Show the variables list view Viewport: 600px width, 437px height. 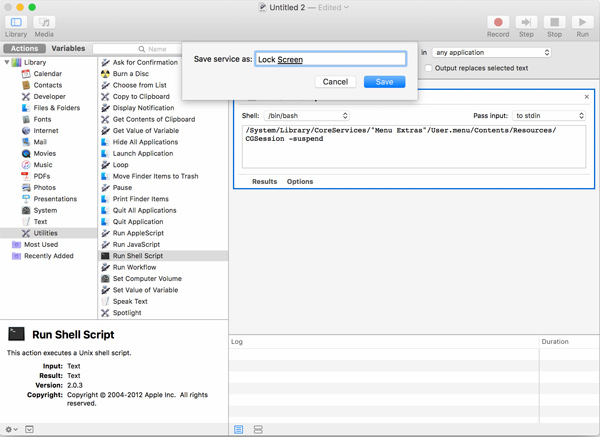pyautogui.click(x=258, y=429)
